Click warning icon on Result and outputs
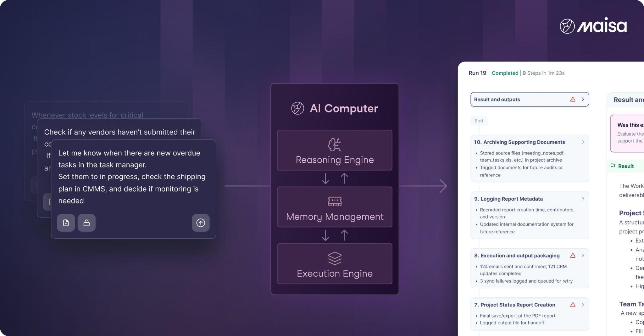 pos(573,100)
